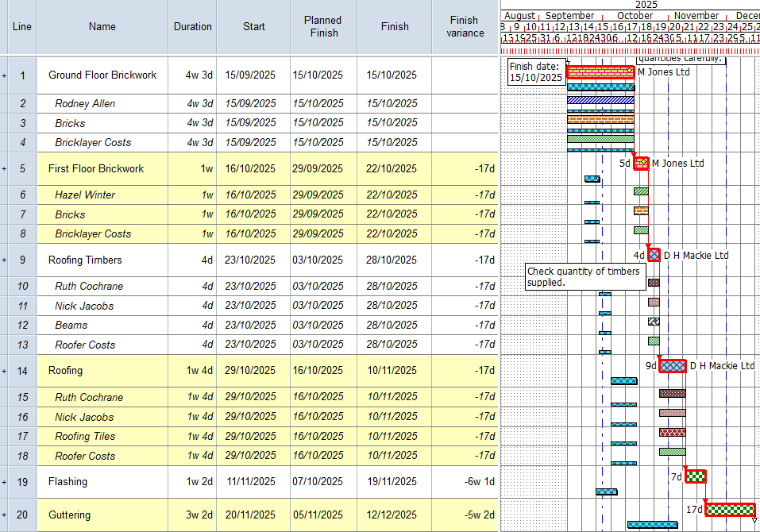Expand the Ground Floor Brickwork row marker
760x532 pixels.
coord(4,75)
